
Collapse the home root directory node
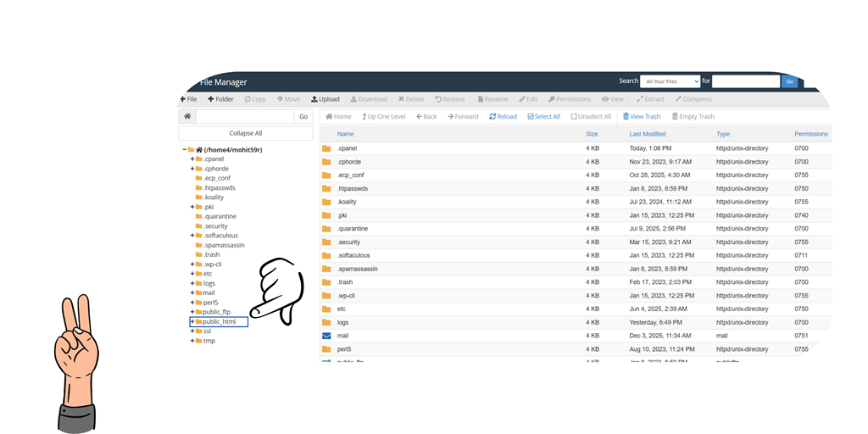click(x=185, y=149)
